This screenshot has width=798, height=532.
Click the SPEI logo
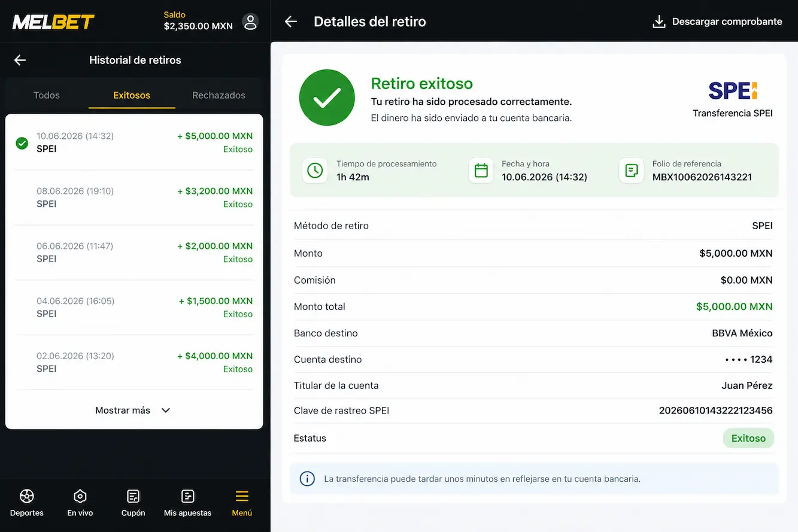[x=733, y=91]
